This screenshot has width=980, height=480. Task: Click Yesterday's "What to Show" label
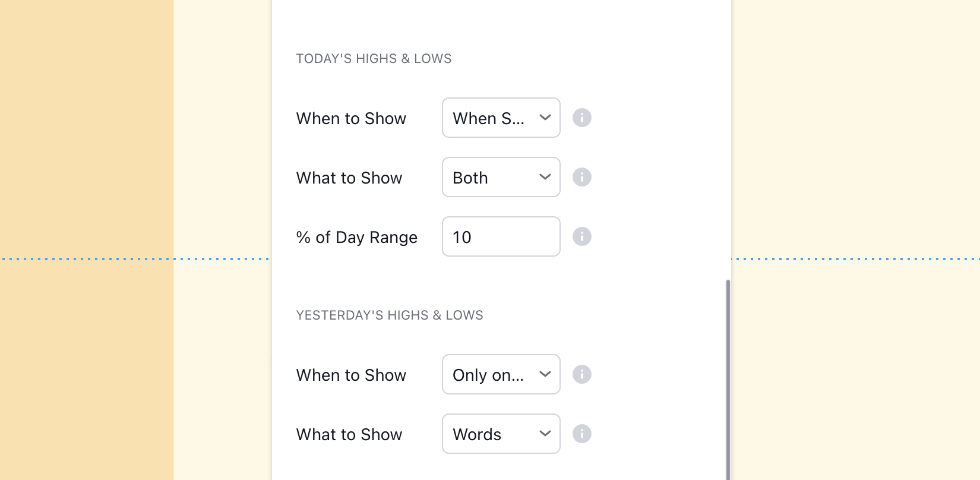[x=349, y=435]
